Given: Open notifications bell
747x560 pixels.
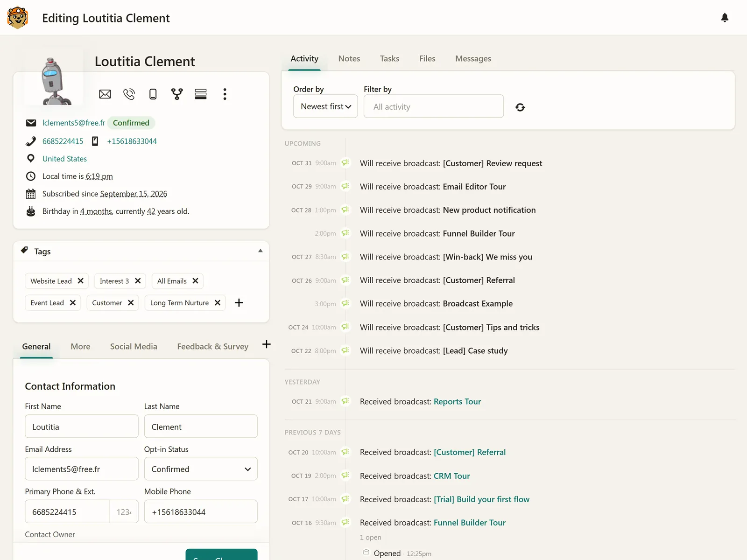Looking at the screenshot, I should (x=725, y=18).
